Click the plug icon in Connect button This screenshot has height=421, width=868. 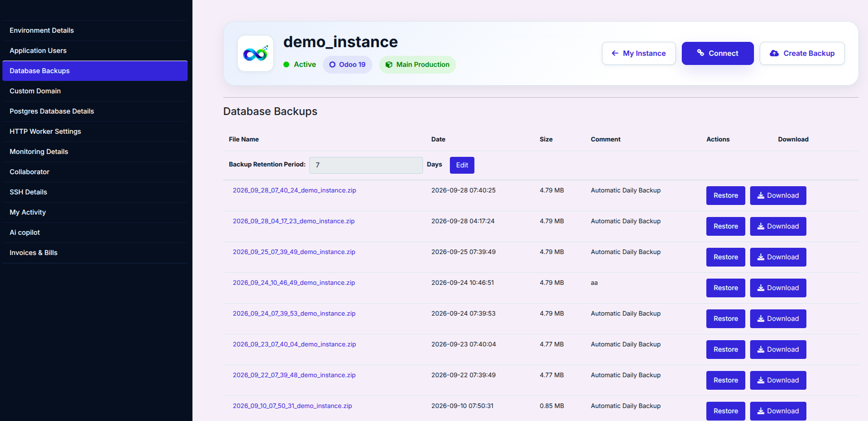tap(701, 53)
